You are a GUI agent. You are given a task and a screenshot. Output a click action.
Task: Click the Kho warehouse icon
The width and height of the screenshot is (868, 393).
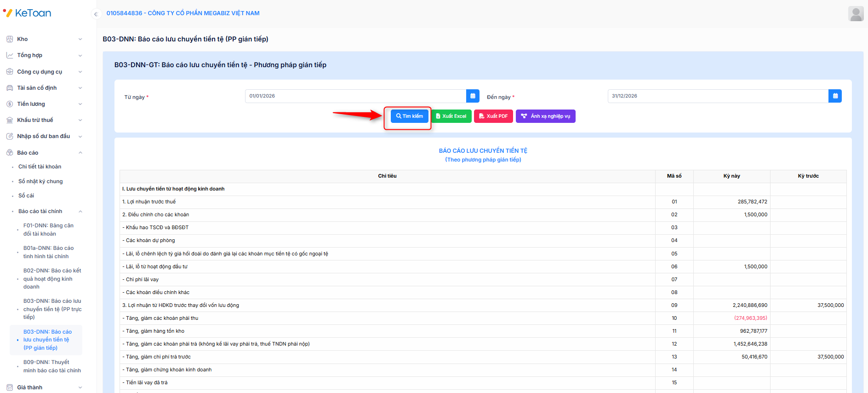click(x=10, y=39)
